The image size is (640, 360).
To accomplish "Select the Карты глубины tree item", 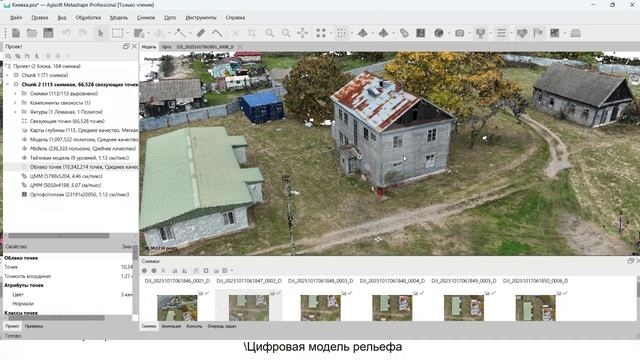I will pyautogui.click(x=84, y=130).
